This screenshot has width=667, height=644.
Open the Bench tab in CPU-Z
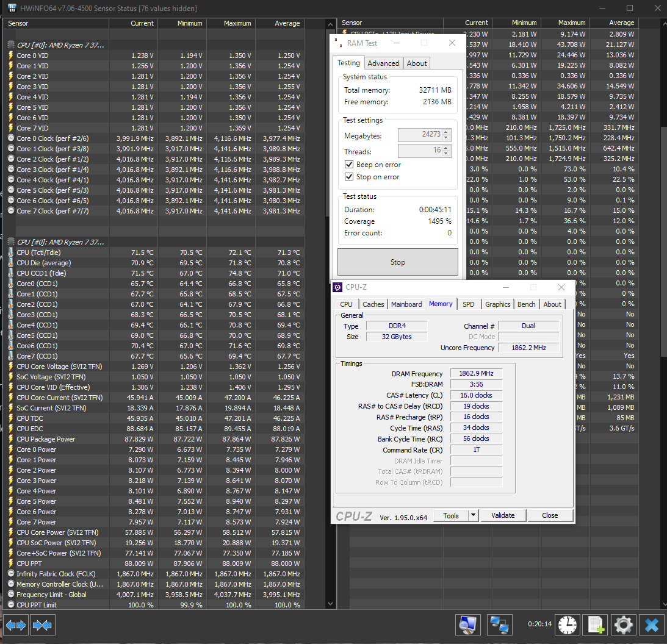526,304
